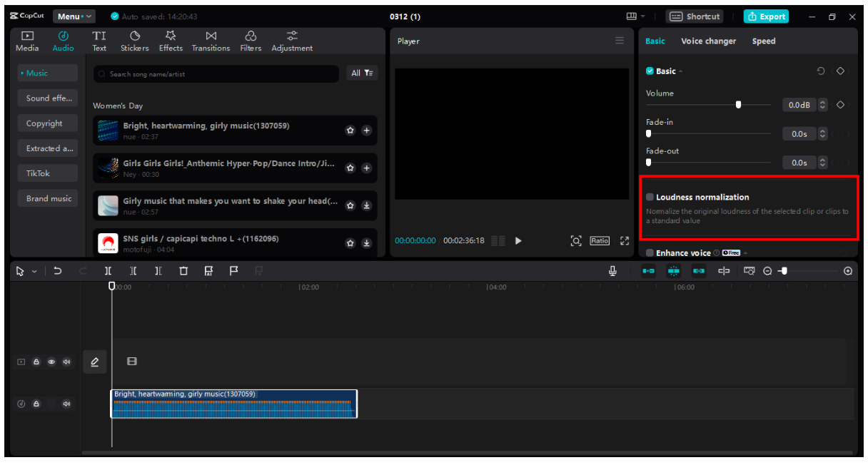
Task: Open the Stickers tab
Action: point(135,41)
